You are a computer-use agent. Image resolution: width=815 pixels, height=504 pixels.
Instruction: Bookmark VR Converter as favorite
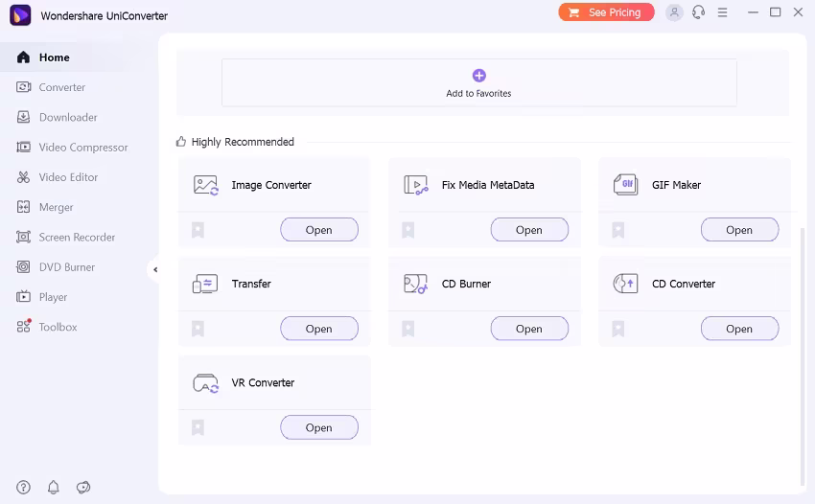[x=198, y=427]
